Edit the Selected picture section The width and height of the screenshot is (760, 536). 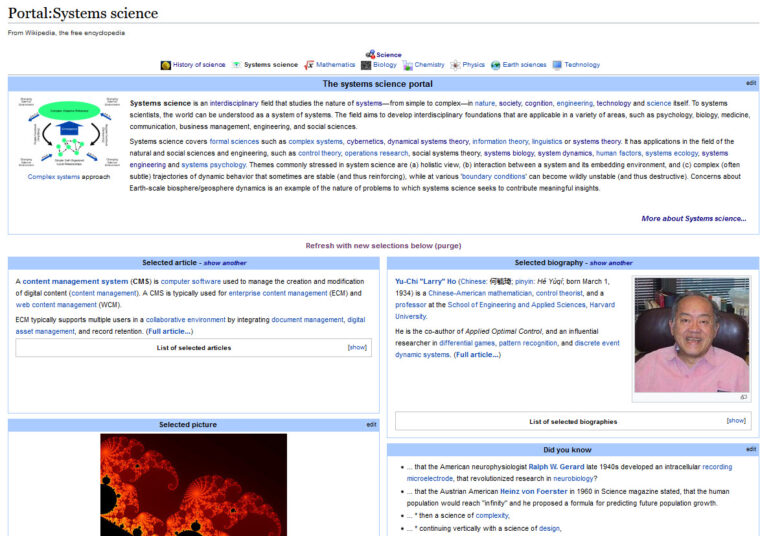371,425
